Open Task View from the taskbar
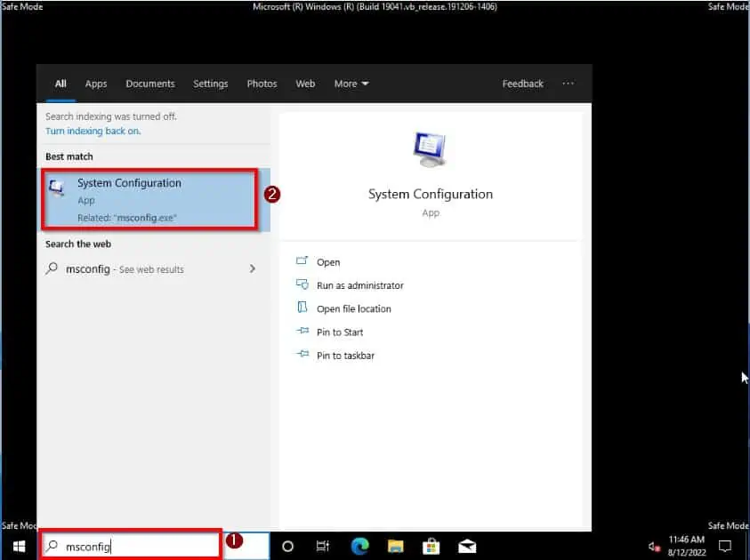750x560 pixels. click(x=323, y=546)
